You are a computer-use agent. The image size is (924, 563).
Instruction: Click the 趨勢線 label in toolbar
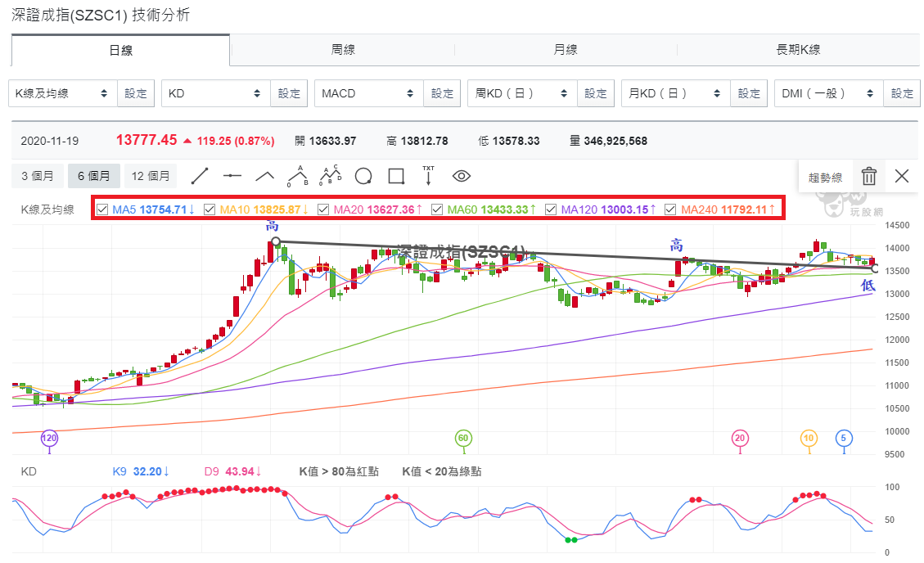coord(825,178)
